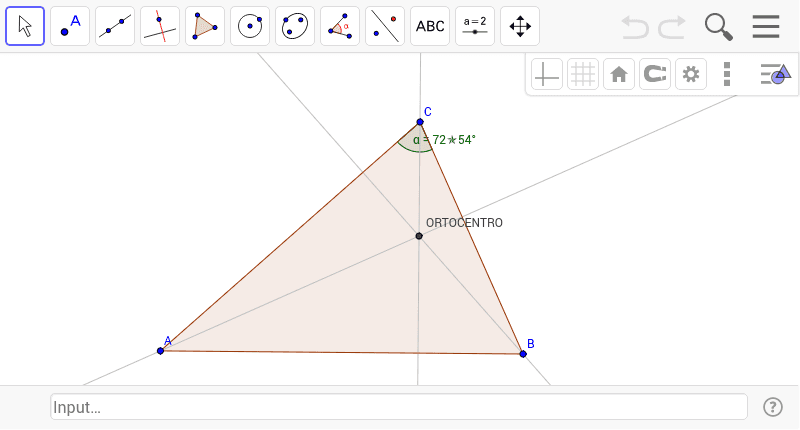
Task: Toggle grid display in style bar
Action: tap(583, 74)
